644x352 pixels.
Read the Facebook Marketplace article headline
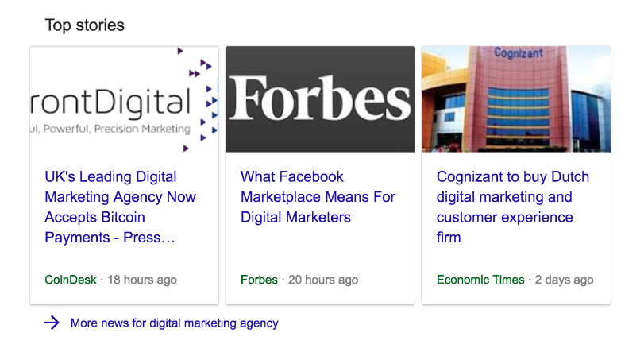click(318, 197)
